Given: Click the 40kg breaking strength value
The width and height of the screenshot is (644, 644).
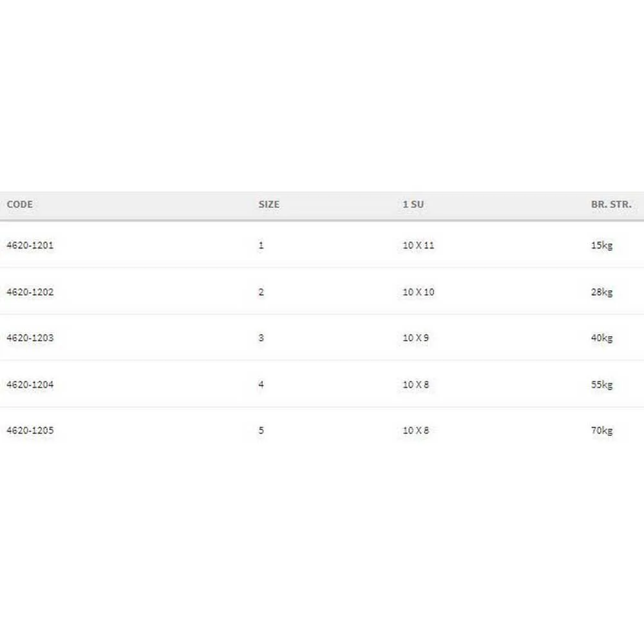Looking at the screenshot, I should [601, 337].
